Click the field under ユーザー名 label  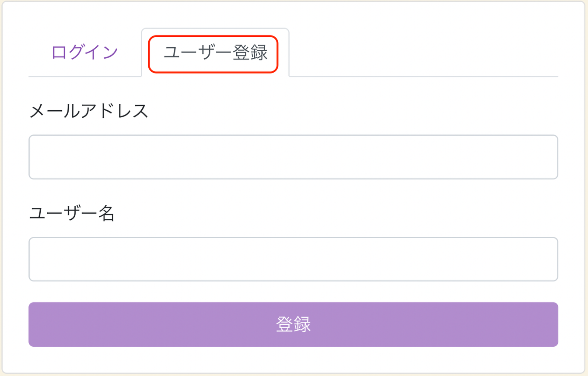point(293,259)
